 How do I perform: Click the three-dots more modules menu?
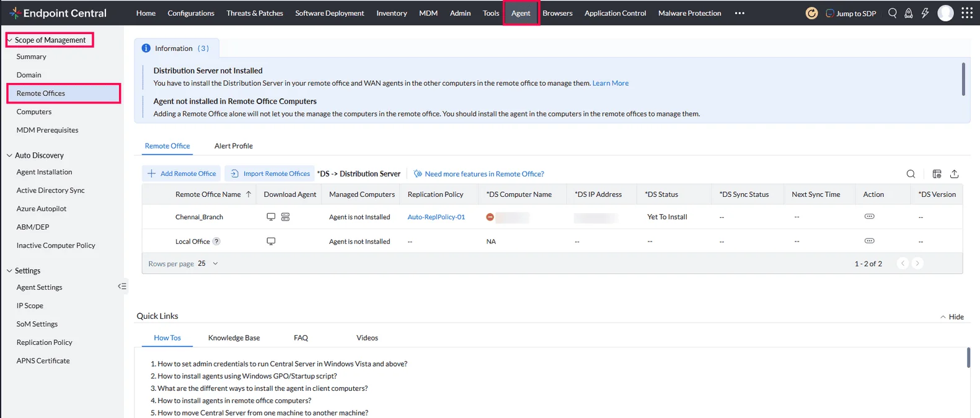[739, 13]
